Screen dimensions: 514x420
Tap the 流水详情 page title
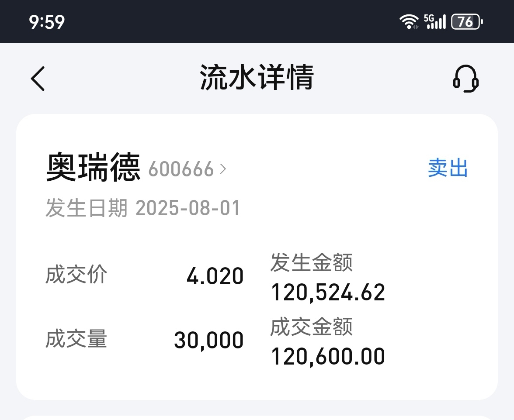(257, 78)
